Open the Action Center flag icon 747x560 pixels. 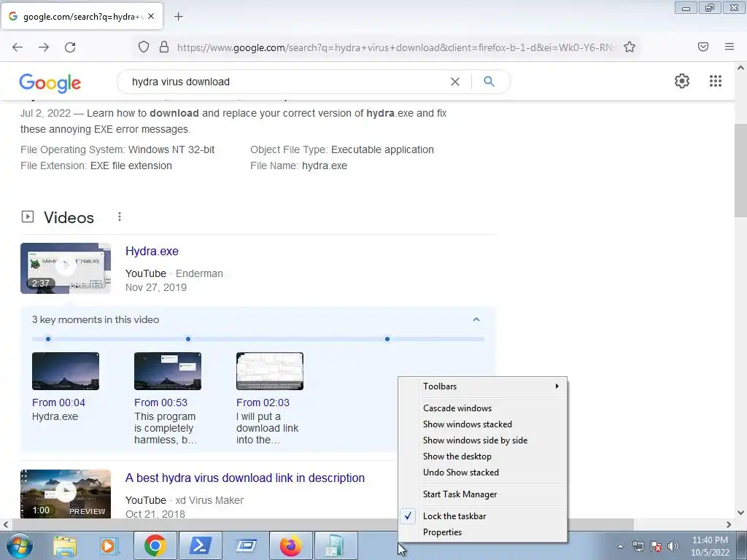tap(656, 546)
